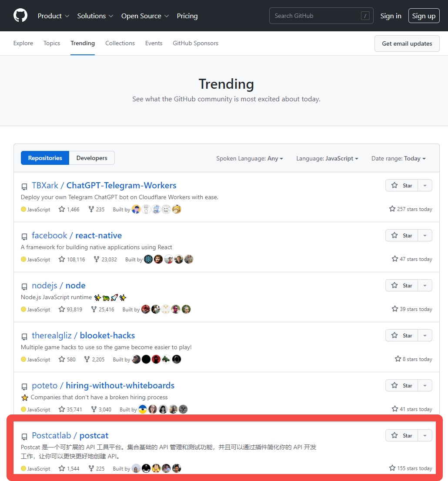Open the Date range Today dropdown
Screen dimensions: 448x481
[398, 159]
